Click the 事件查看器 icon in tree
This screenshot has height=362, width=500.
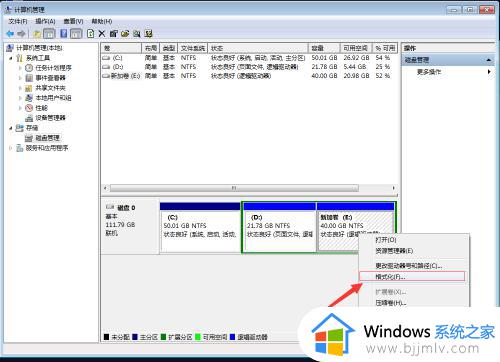point(29,78)
